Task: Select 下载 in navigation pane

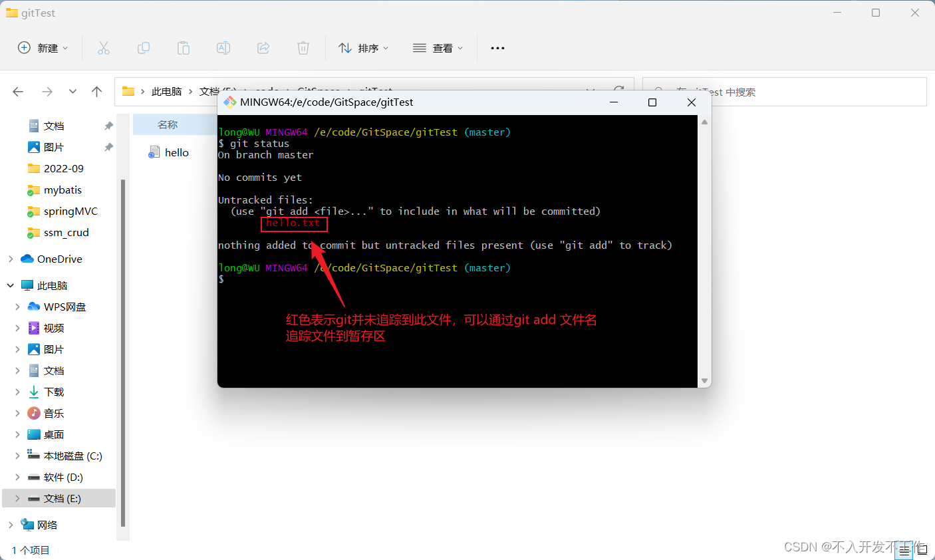Action: [54, 392]
